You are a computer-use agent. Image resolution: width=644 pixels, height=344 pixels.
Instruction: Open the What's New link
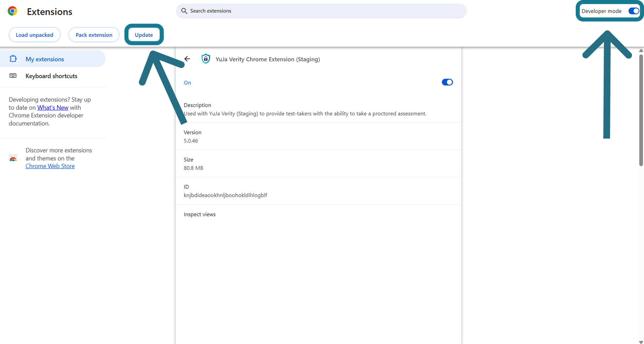click(53, 107)
